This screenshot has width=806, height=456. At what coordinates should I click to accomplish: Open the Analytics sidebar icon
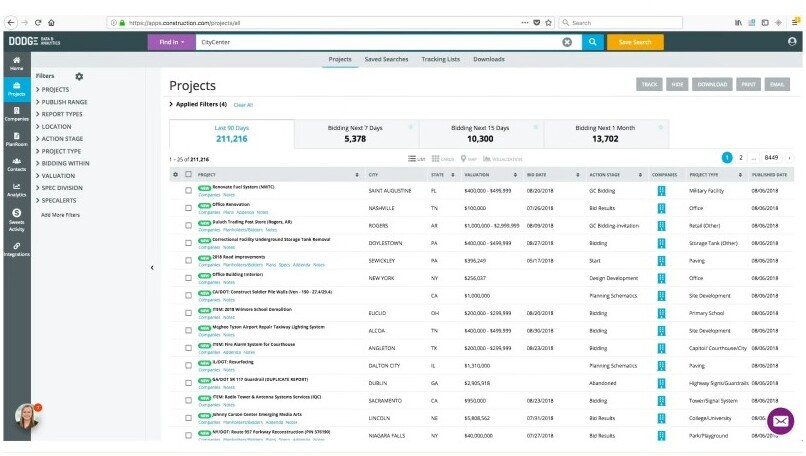(16, 189)
